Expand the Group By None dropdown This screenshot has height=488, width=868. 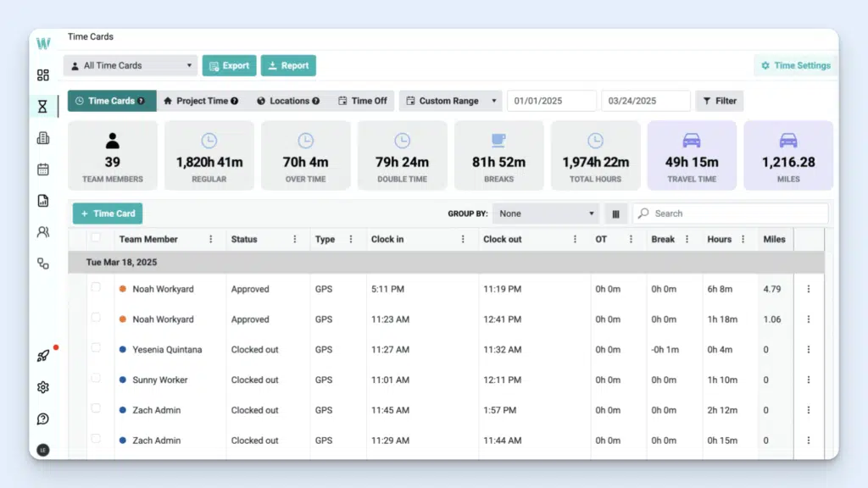[545, 213]
